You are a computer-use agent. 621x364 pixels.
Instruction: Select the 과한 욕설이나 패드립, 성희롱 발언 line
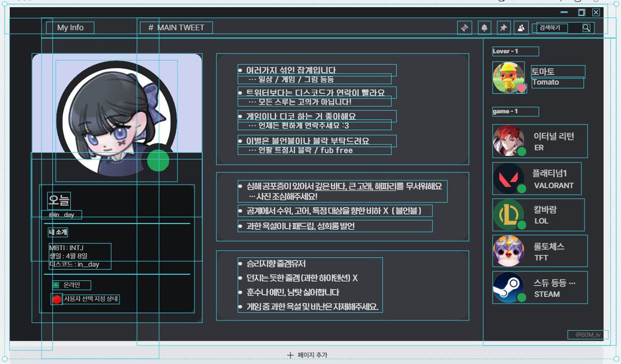tap(300, 226)
